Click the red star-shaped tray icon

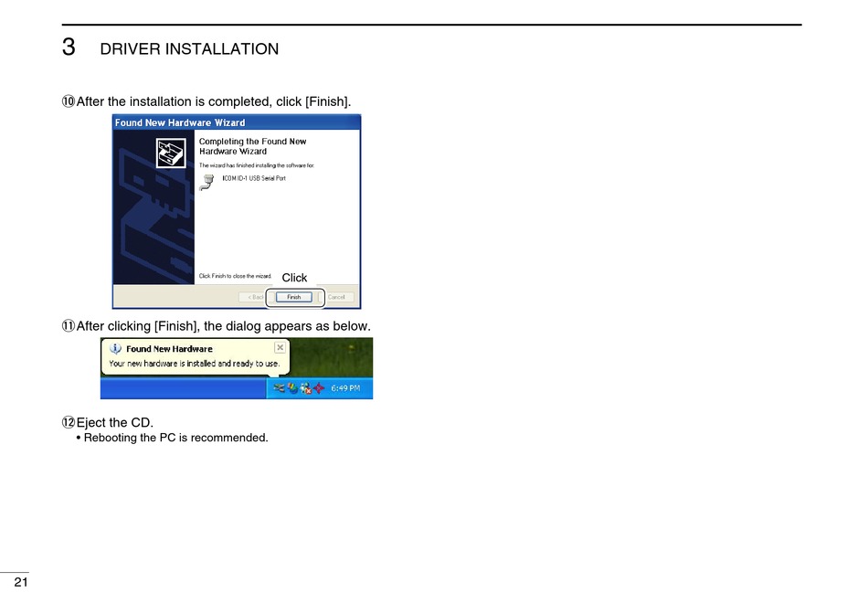click(319, 388)
